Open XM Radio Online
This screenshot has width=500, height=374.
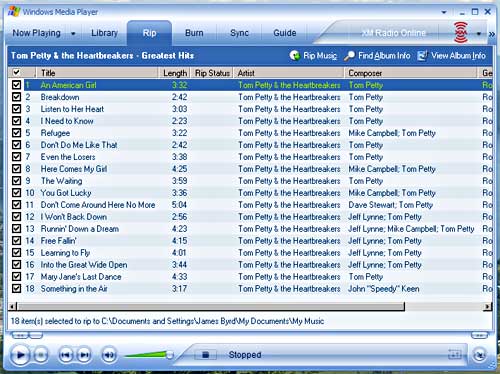[x=394, y=33]
